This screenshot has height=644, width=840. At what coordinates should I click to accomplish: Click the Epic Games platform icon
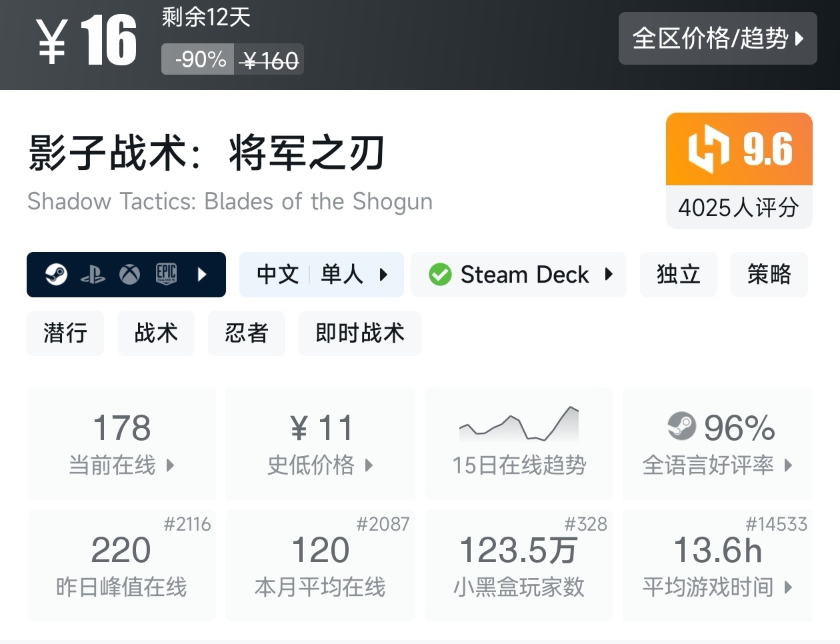[x=166, y=275]
